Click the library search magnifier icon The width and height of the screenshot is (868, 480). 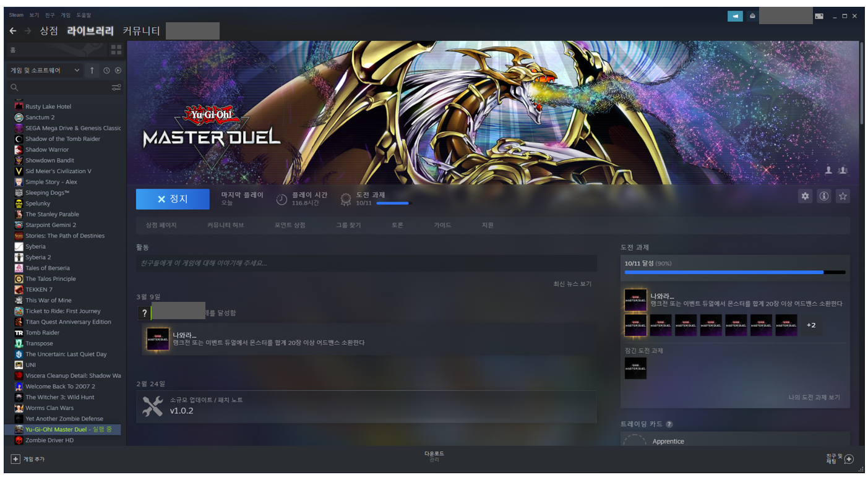click(15, 88)
